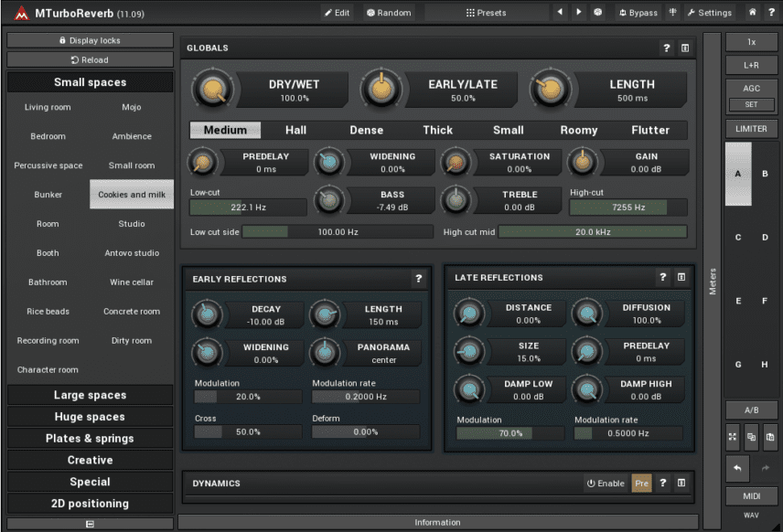Switch to the Hall reverb mode

(296, 130)
